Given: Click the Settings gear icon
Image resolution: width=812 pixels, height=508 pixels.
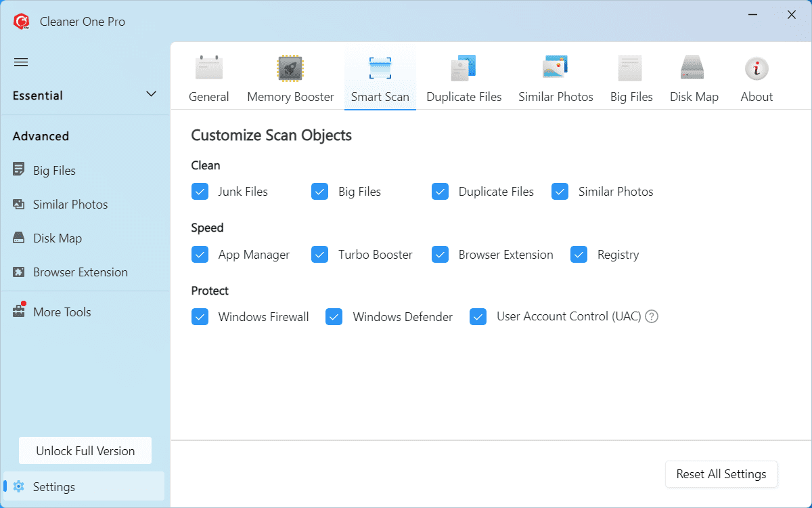Looking at the screenshot, I should [19, 486].
